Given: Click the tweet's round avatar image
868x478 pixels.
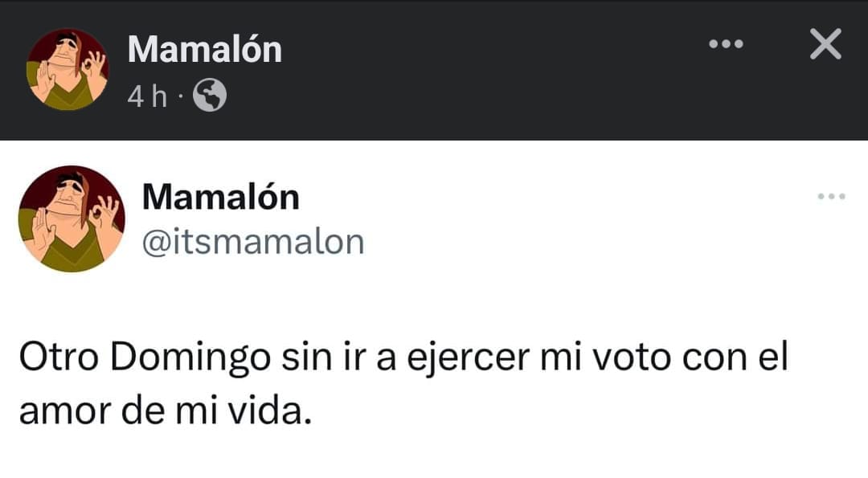Looking at the screenshot, I should point(72,219).
